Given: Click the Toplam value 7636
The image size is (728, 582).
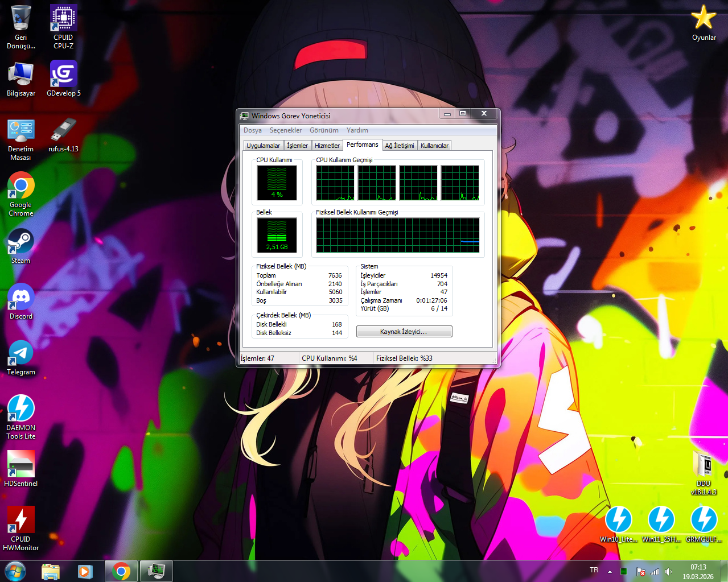Looking at the screenshot, I should pos(335,275).
